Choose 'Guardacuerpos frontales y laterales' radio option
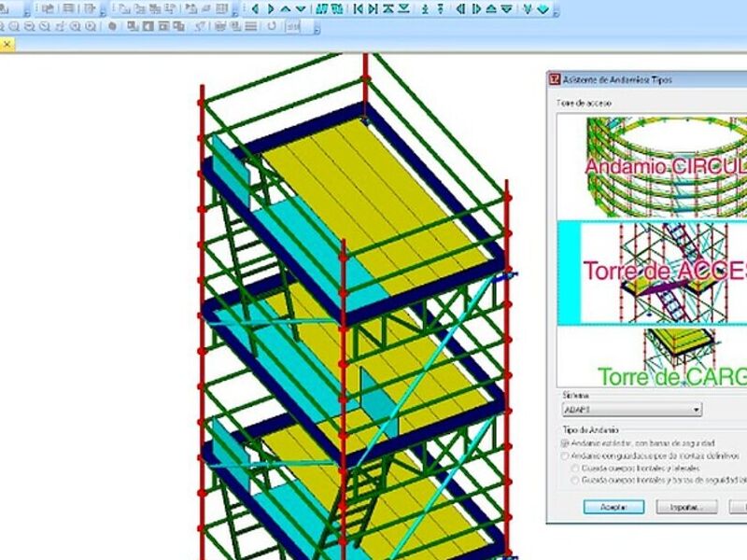 [574, 468]
